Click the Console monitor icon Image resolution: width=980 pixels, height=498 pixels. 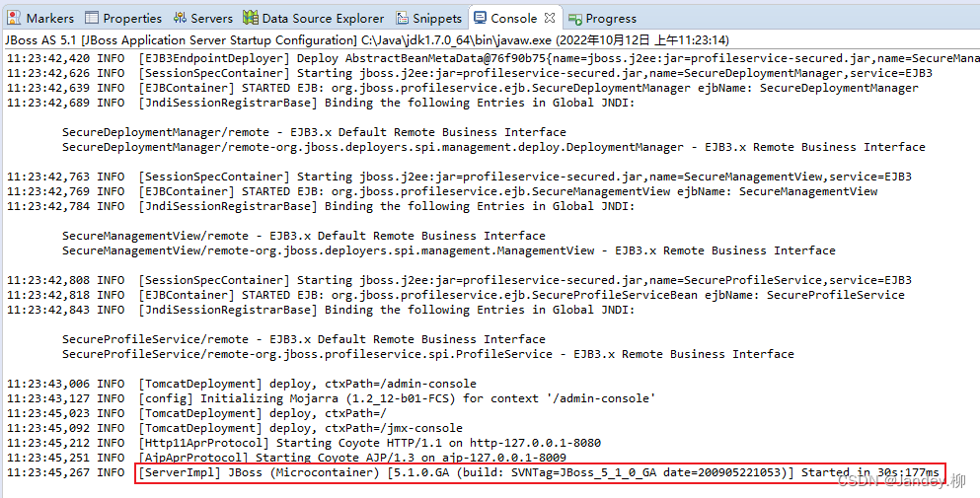coord(480,18)
